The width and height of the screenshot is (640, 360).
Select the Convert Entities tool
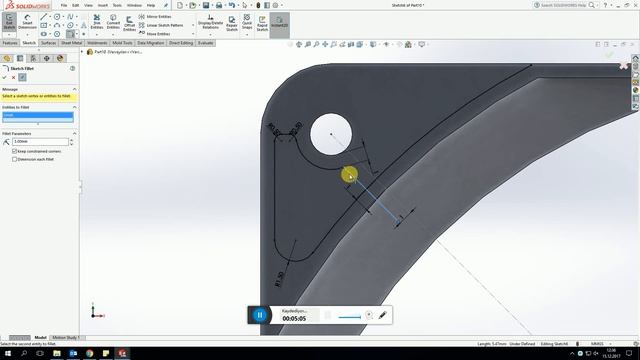tap(113, 22)
